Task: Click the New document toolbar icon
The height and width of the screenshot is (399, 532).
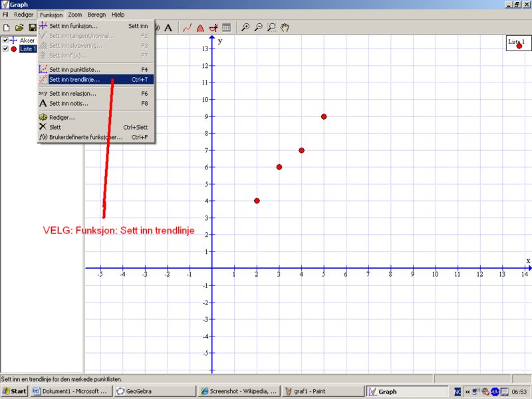Action: [7, 28]
